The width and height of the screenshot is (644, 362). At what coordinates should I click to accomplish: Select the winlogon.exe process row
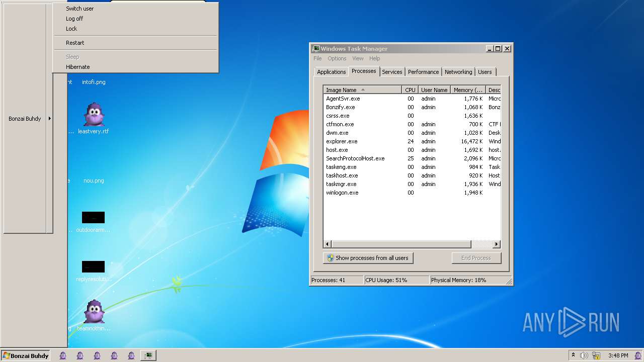[412, 193]
